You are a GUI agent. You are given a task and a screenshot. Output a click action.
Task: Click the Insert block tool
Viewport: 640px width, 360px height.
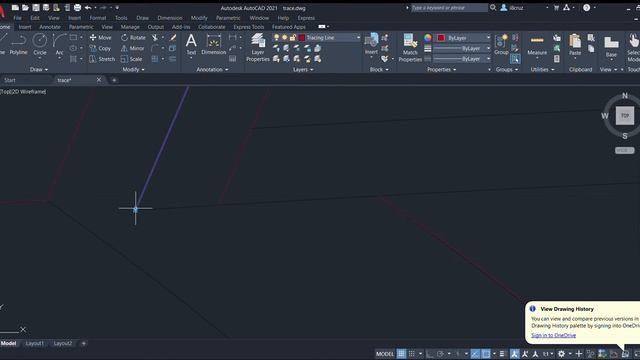coord(371,44)
